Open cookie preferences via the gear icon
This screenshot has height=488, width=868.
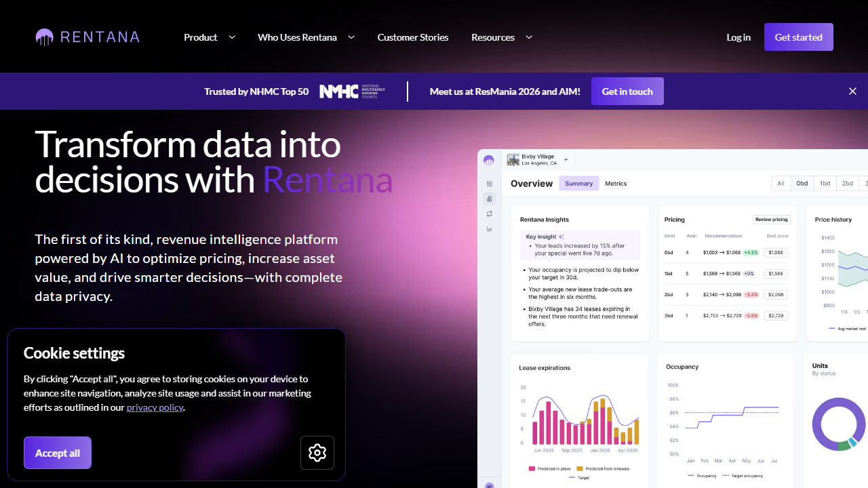(317, 453)
